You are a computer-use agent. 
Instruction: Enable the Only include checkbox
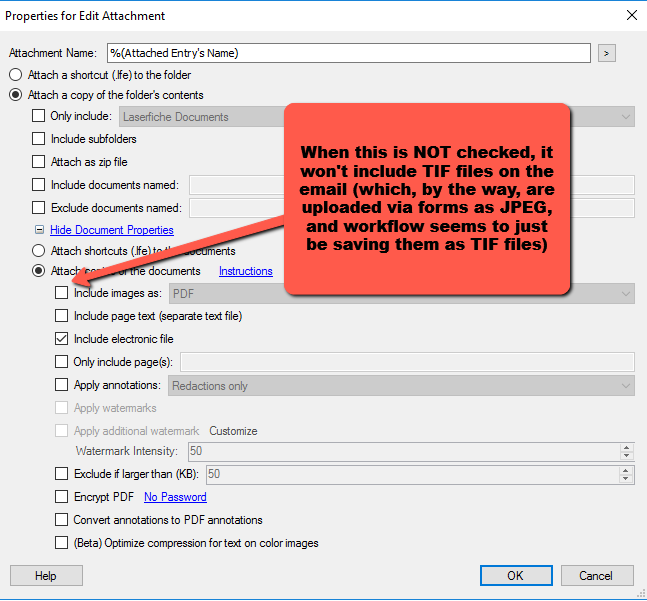click(x=38, y=115)
